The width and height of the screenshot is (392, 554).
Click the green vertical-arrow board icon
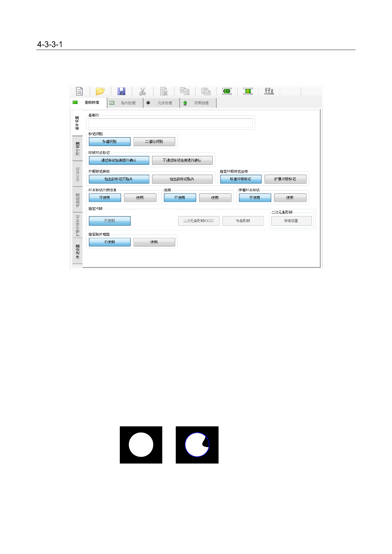(x=248, y=91)
